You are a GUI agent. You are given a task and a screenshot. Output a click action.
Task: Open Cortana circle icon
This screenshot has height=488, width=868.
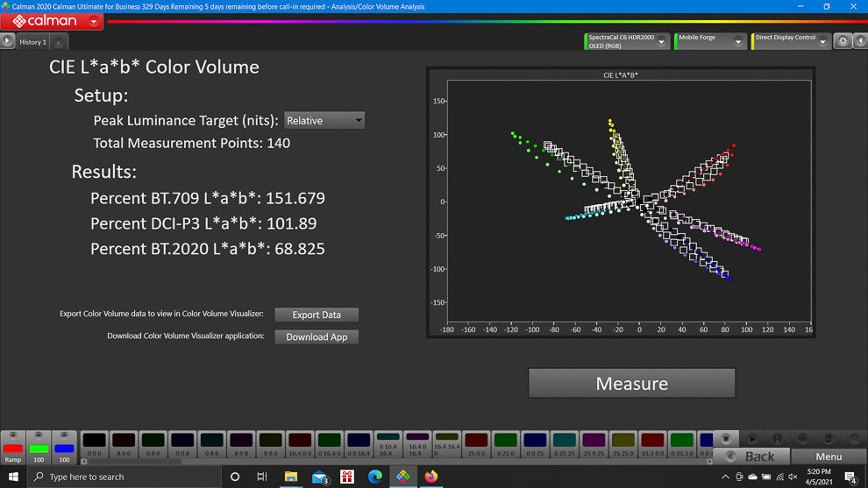[235, 477]
